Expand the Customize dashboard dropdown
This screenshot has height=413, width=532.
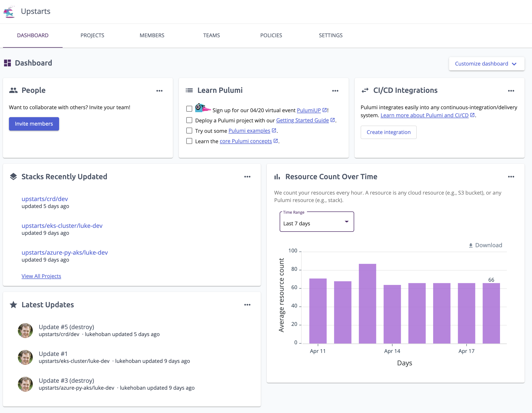487,64
